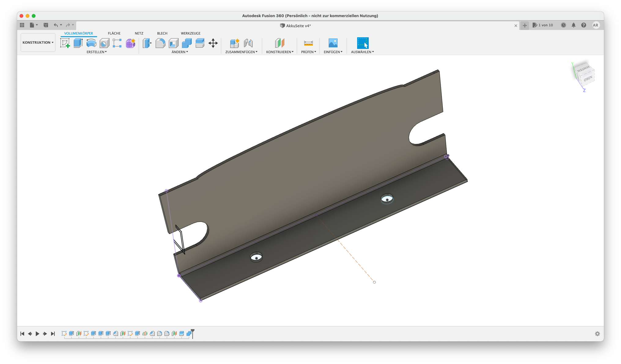621x364 pixels.
Task: Switch to the FLÄCHE tab
Action: (x=114, y=33)
